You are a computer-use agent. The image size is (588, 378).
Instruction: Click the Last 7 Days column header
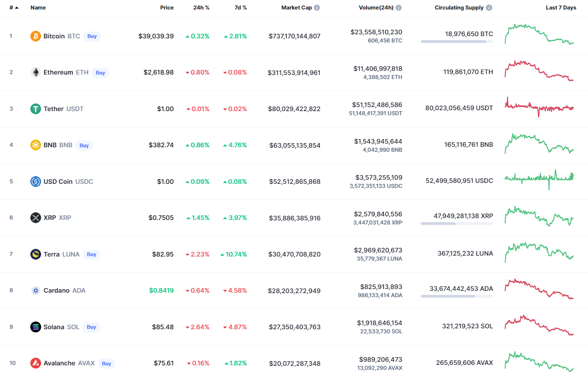[561, 8]
